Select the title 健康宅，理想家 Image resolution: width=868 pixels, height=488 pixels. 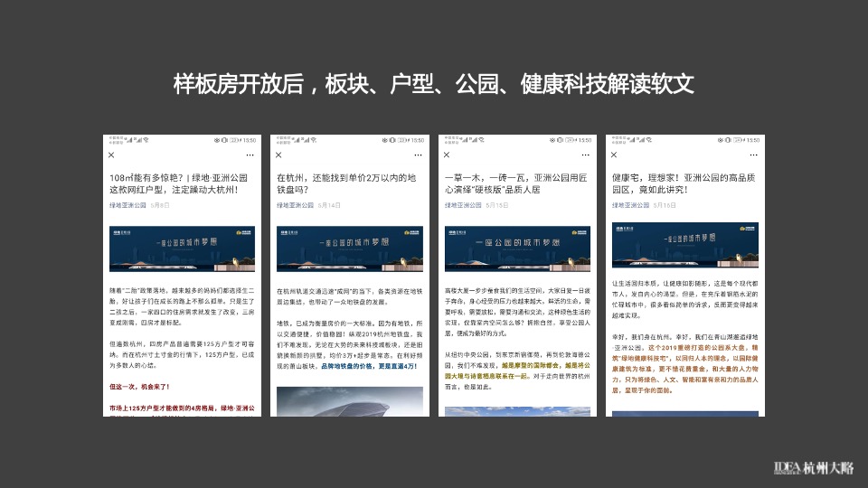coord(684,183)
